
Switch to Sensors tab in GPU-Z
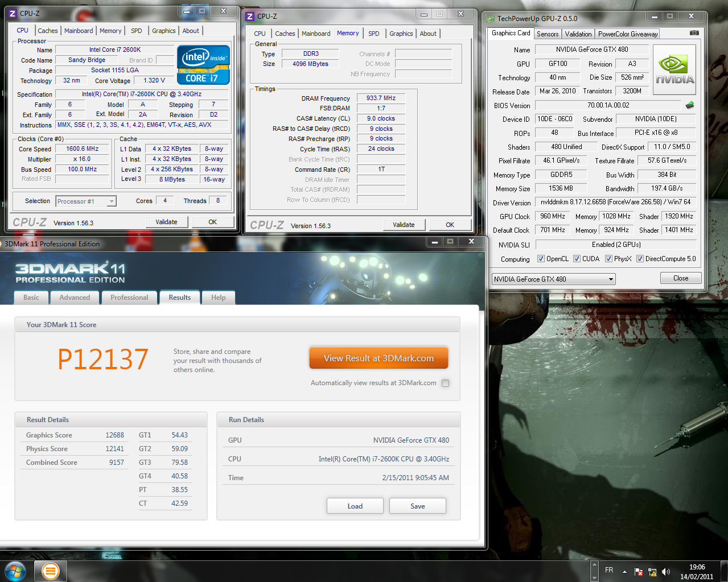tap(548, 34)
